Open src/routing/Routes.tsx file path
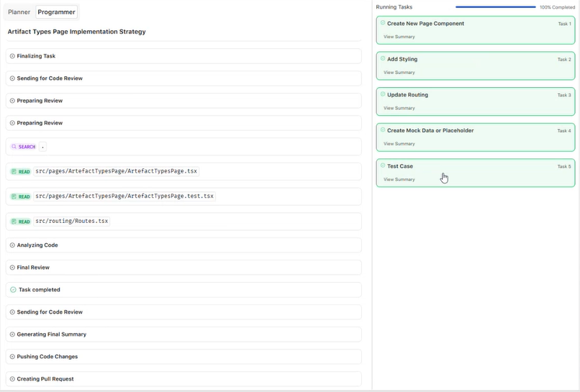The height and width of the screenshot is (392, 580). 72,221
